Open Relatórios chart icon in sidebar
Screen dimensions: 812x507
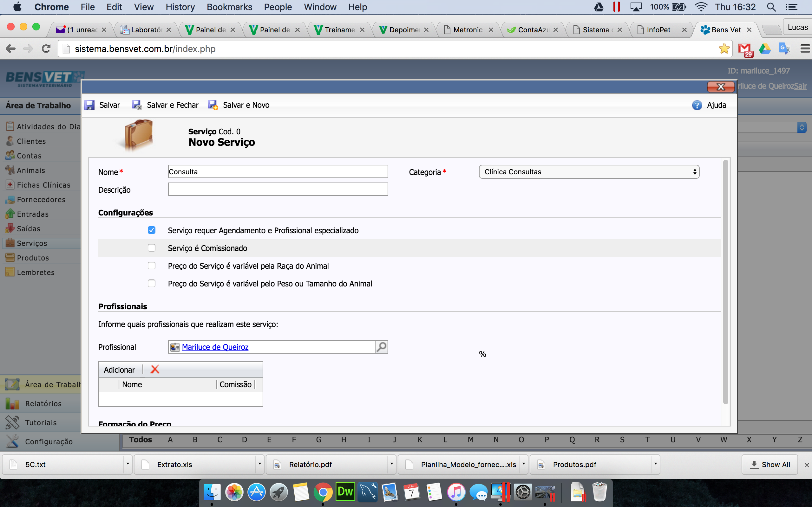[12, 403]
